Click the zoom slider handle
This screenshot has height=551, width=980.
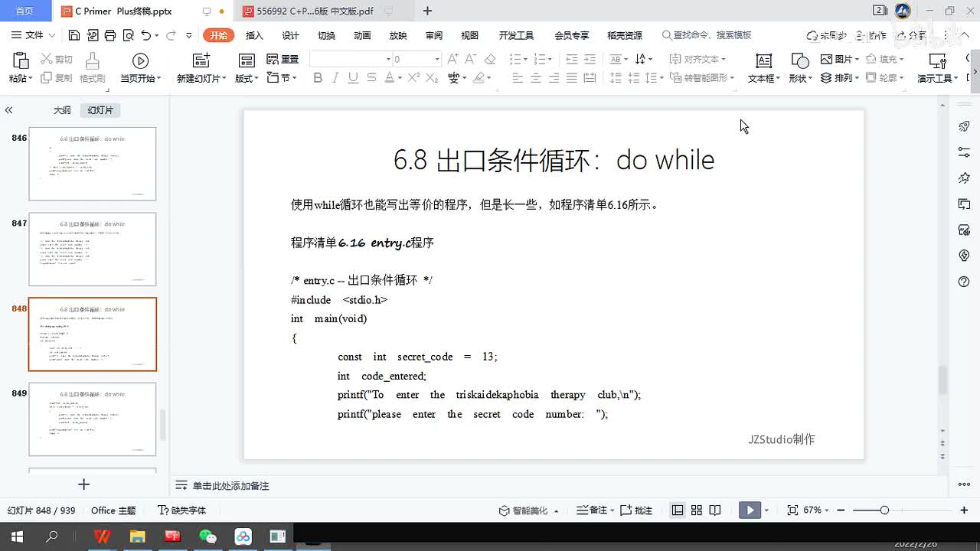click(884, 510)
